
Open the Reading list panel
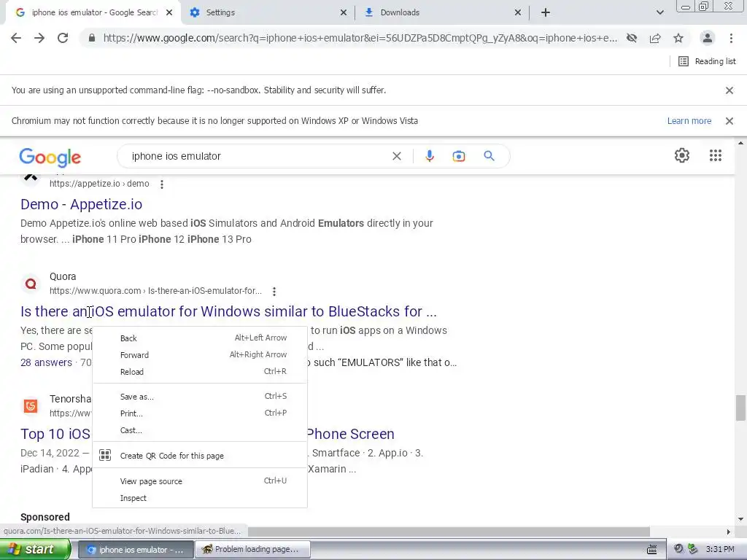click(707, 61)
